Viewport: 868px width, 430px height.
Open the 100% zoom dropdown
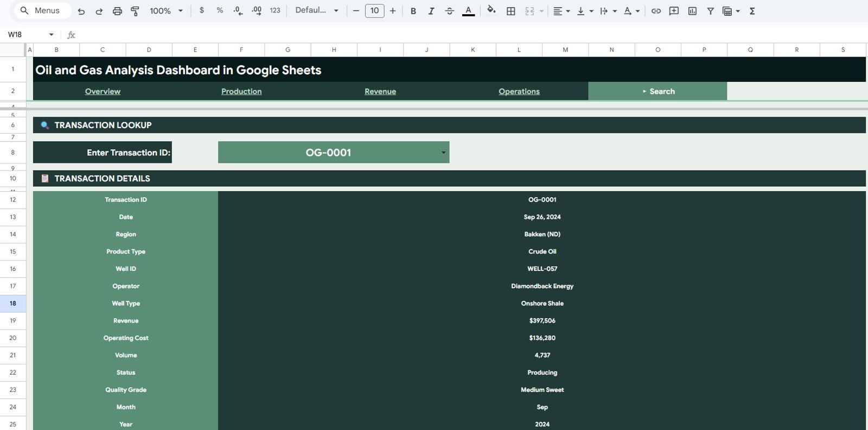point(166,11)
